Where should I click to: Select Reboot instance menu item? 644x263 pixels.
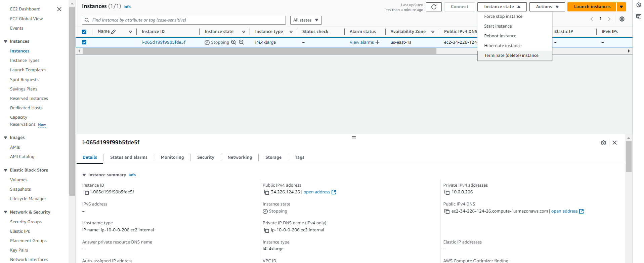coord(515,36)
